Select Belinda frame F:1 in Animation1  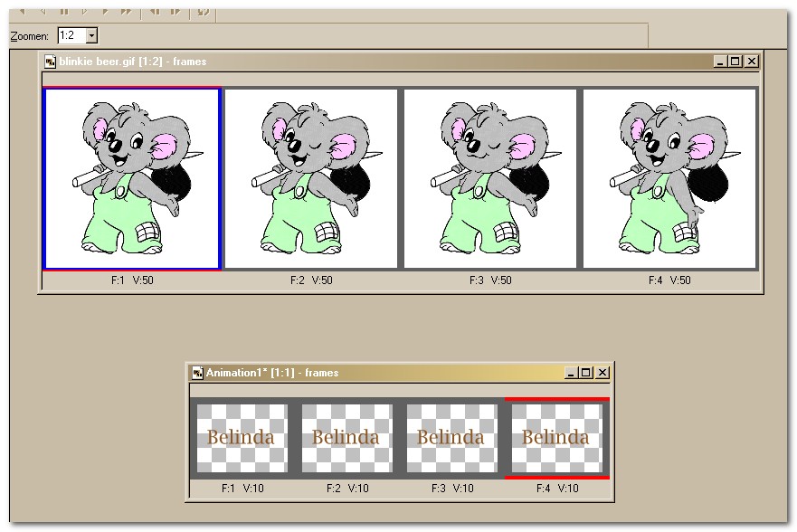pyautogui.click(x=242, y=438)
